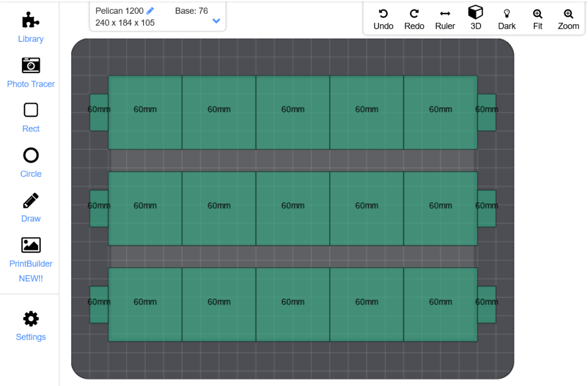Image resolution: width=588 pixels, height=386 pixels.
Task: Activate the Draw pencil tool
Action: [30, 200]
